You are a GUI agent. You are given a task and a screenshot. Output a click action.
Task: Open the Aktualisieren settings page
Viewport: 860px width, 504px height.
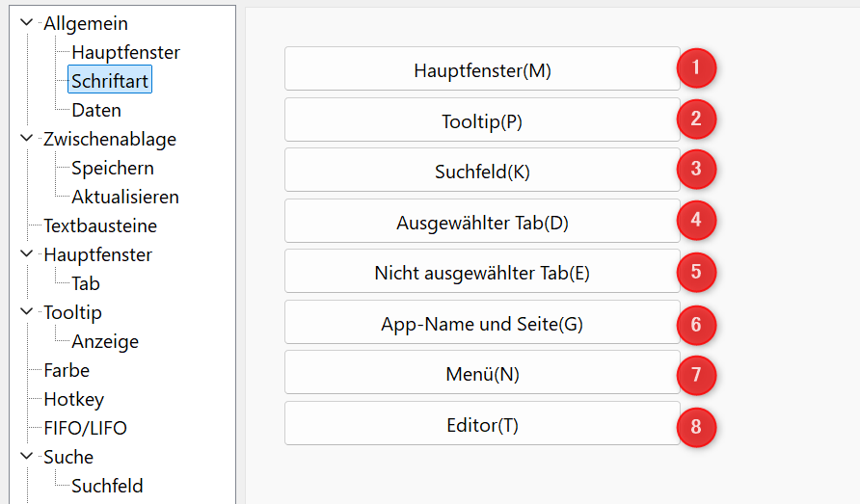[x=125, y=197]
